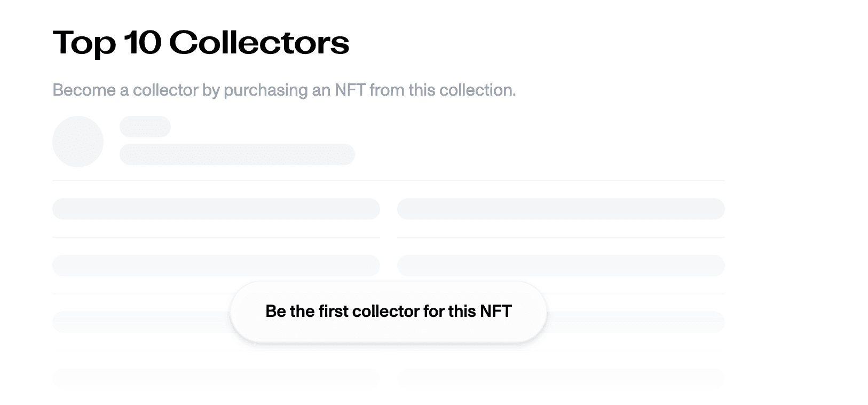Click the 'Become a collector' subtitle text

[x=284, y=90]
